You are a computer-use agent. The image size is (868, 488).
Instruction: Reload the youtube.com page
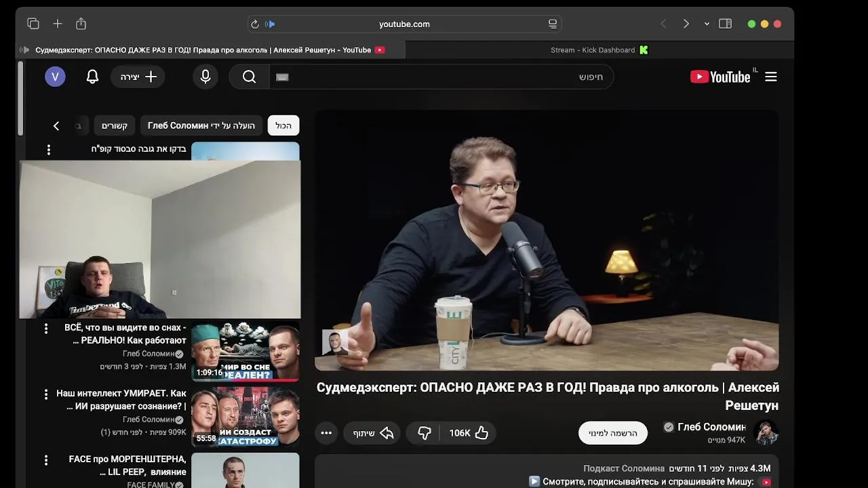click(255, 24)
